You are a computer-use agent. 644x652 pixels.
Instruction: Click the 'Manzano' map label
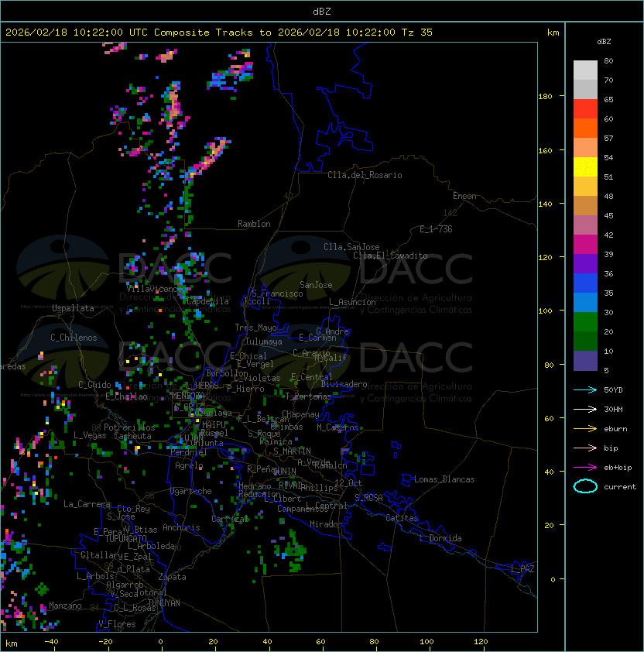click(65, 606)
